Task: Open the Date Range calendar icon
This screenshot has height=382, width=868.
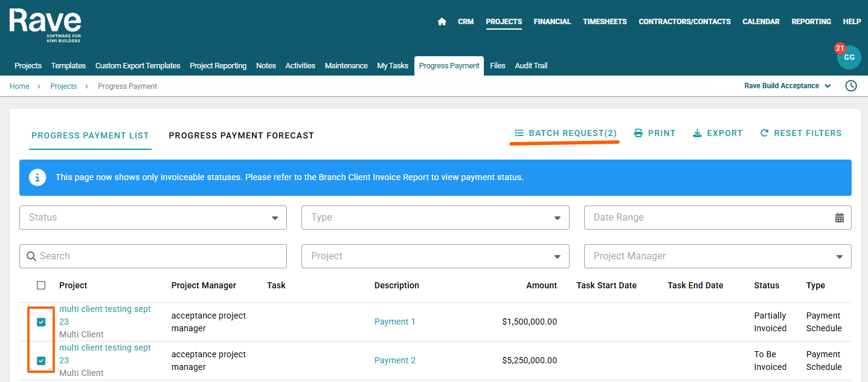Action: click(x=839, y=218)
